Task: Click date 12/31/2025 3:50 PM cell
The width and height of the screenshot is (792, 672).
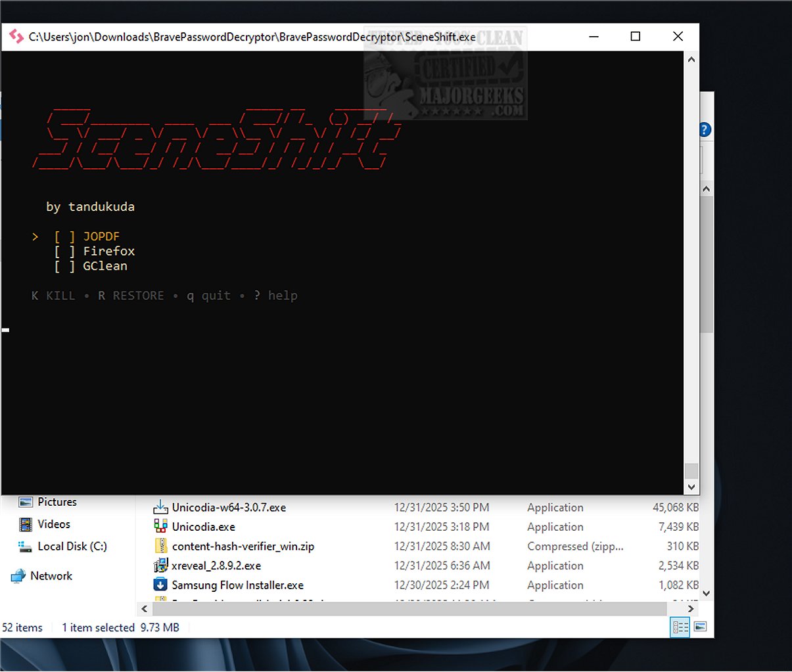Action: (442, 508)
